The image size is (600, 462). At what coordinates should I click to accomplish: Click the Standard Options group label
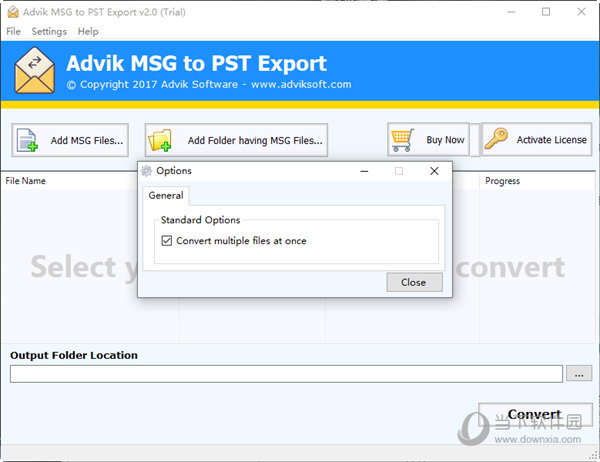pyautogui.click(x=201, y=220)
